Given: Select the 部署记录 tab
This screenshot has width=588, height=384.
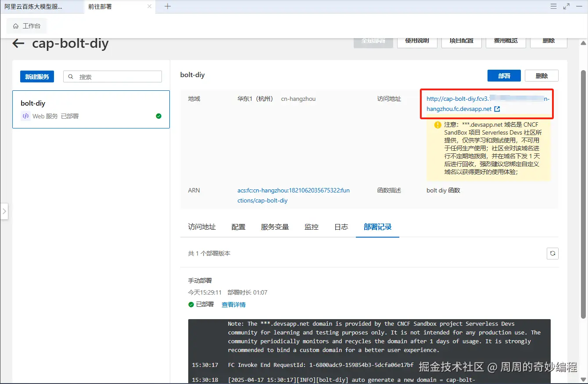Looking at the screenshot, I should (377, 227).
